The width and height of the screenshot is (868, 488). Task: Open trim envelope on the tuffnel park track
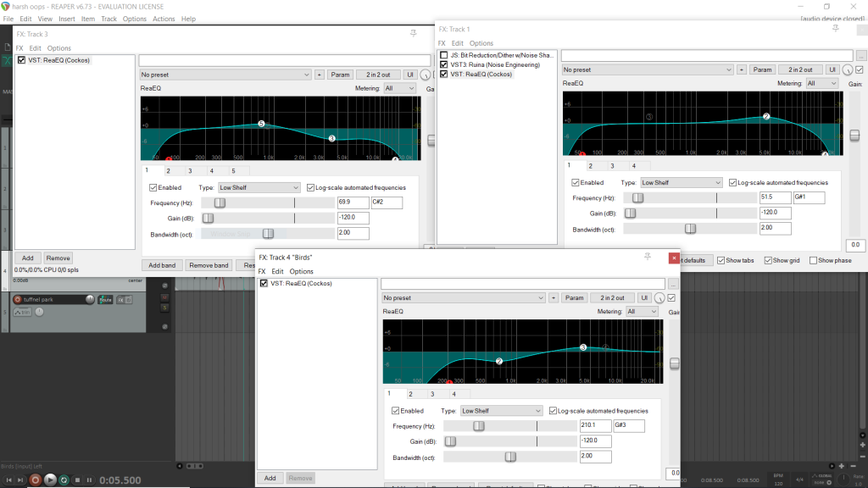click(x=22, y=312)
